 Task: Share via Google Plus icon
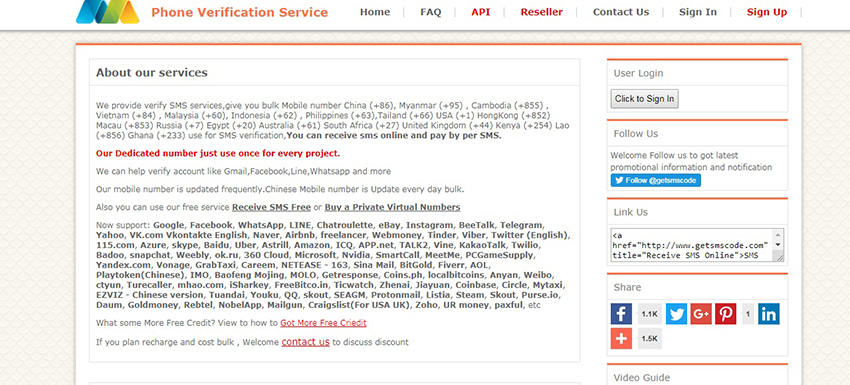(x=701, y=314)
